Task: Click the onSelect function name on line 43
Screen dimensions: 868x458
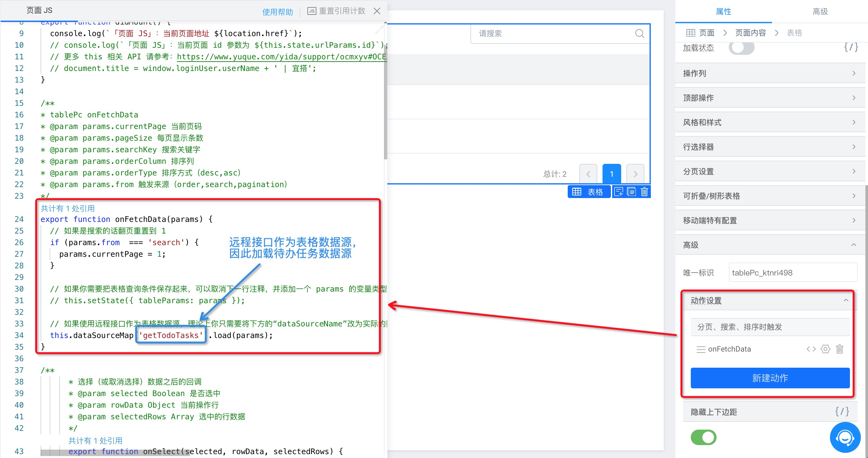Action: point(162,451)
